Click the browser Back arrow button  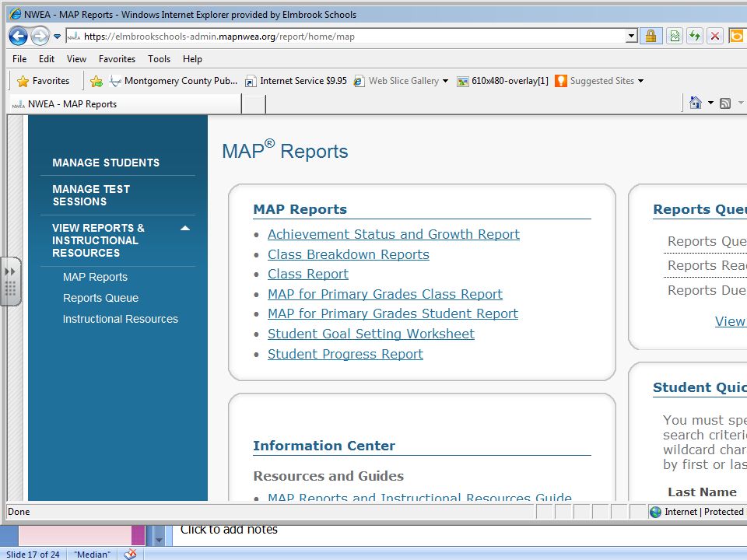tap(18, 37)
